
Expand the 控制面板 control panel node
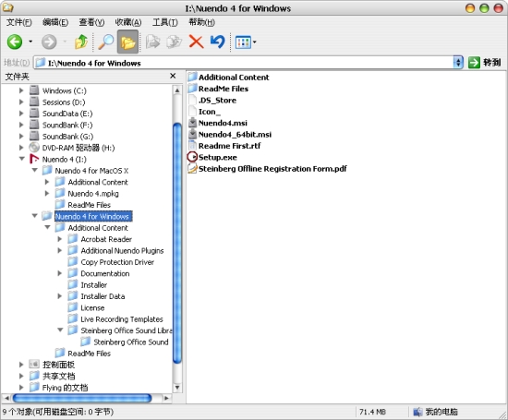click(21, 365)
